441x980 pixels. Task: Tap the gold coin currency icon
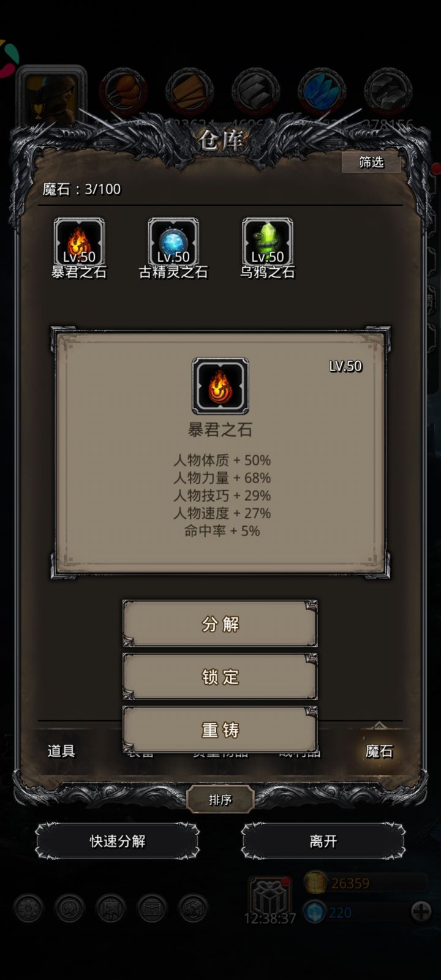316,883
